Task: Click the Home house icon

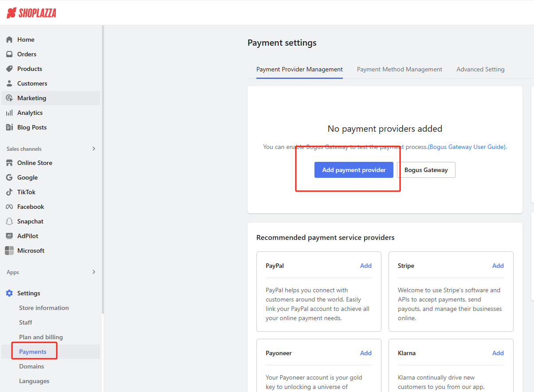Action: [x=9, y=39]
